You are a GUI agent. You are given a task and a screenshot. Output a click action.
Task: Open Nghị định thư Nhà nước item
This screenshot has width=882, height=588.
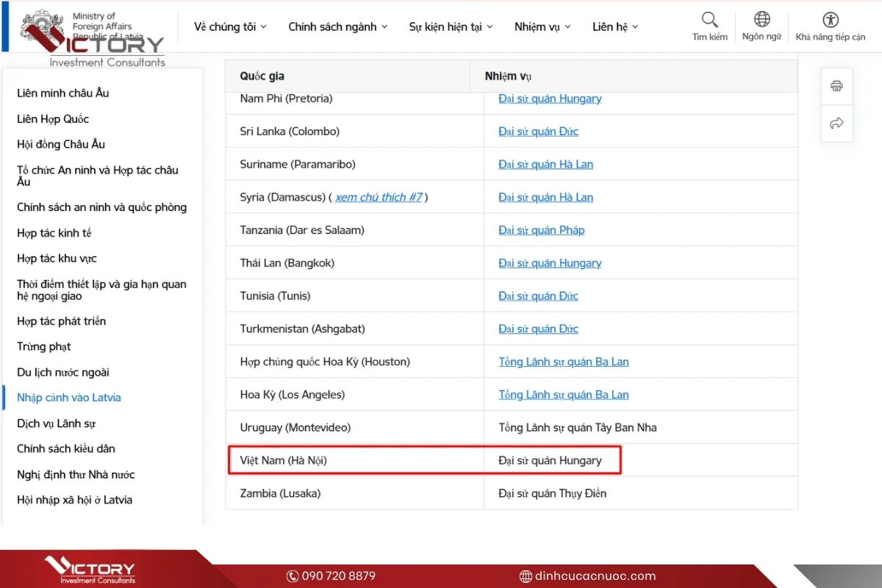coord(76,475)
